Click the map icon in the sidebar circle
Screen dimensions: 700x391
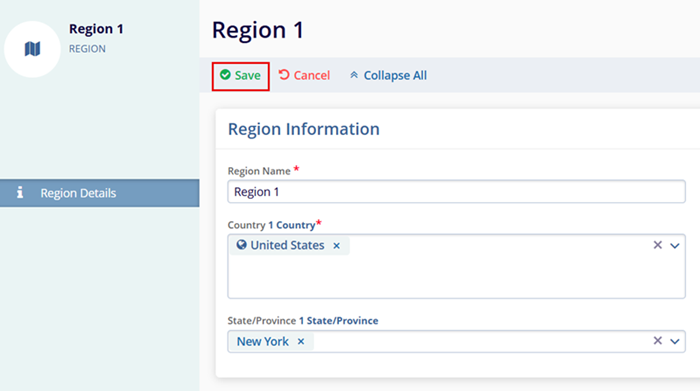point(32,49)
